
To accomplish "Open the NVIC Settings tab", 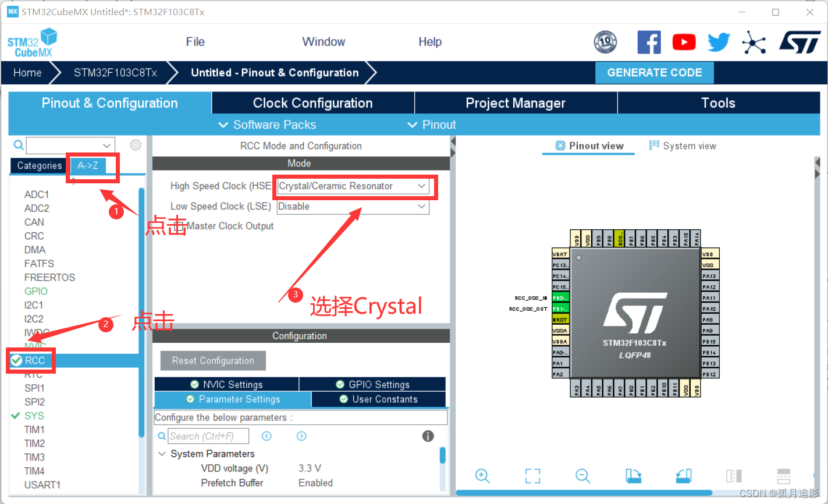I will [227, 384].
